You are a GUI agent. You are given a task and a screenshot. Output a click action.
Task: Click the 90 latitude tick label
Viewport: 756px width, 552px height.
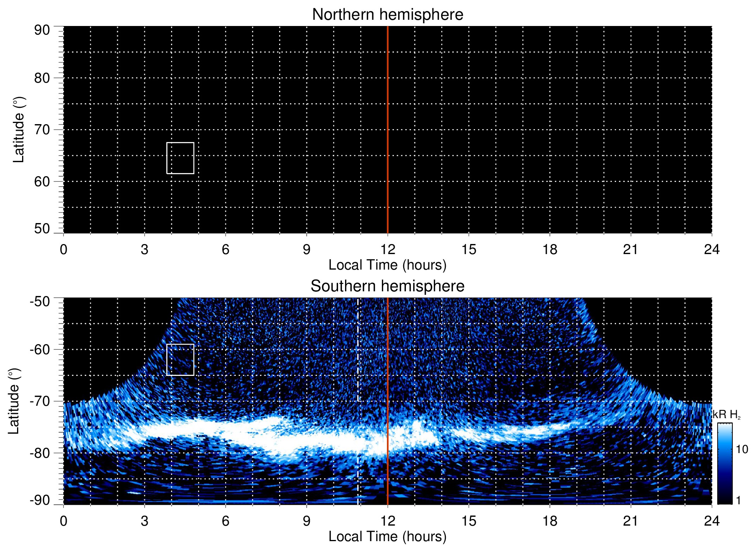point(42,30)
